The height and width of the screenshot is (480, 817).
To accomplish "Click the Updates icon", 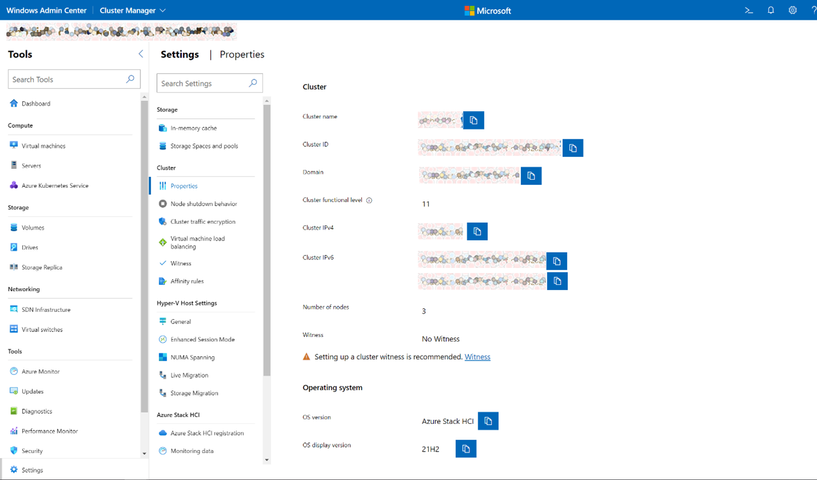I will 14,391.
